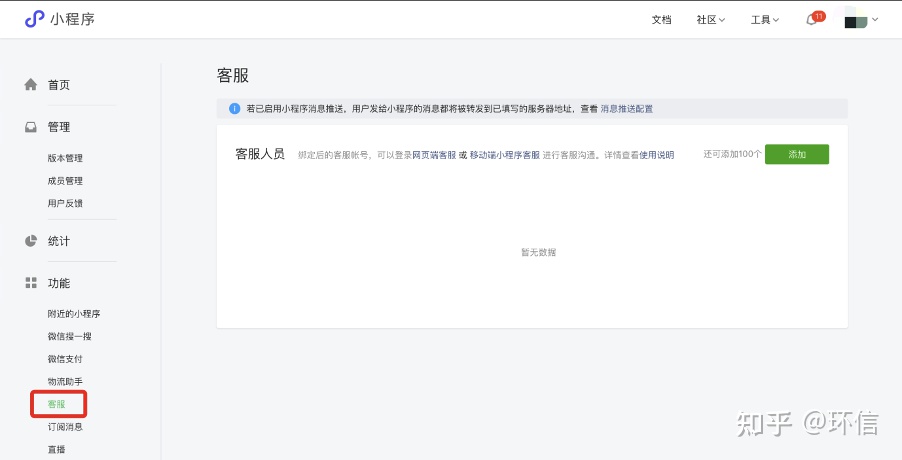Click the 功能 grid icon
902x460 pixels.
tap(31, 283)
